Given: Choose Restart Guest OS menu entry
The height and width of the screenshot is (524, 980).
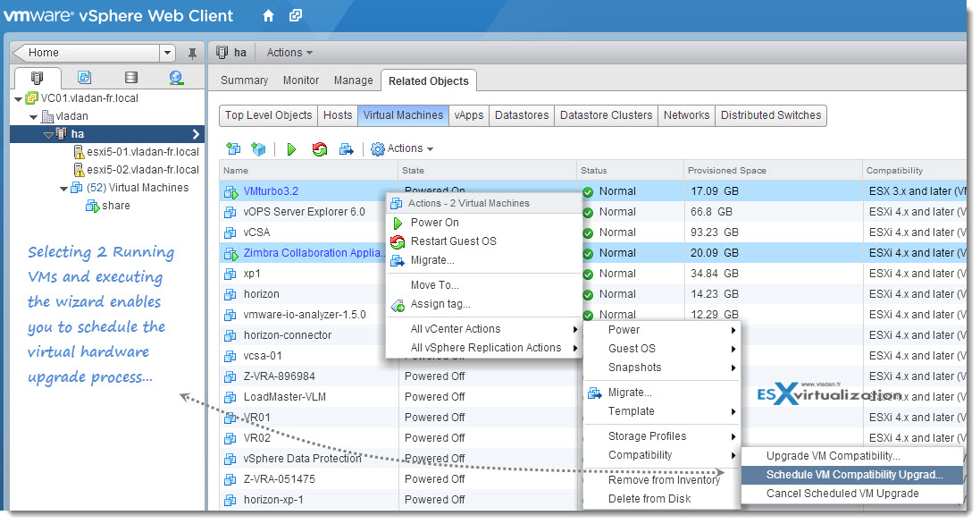Looking at the screenshot, I should tap(484, 241).
